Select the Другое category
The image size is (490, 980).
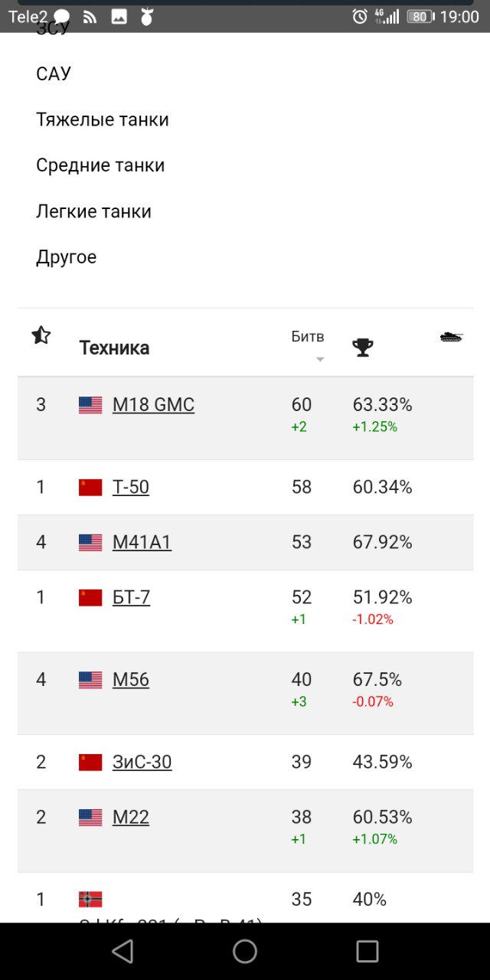pyautogui.click(x=67, y=258)
